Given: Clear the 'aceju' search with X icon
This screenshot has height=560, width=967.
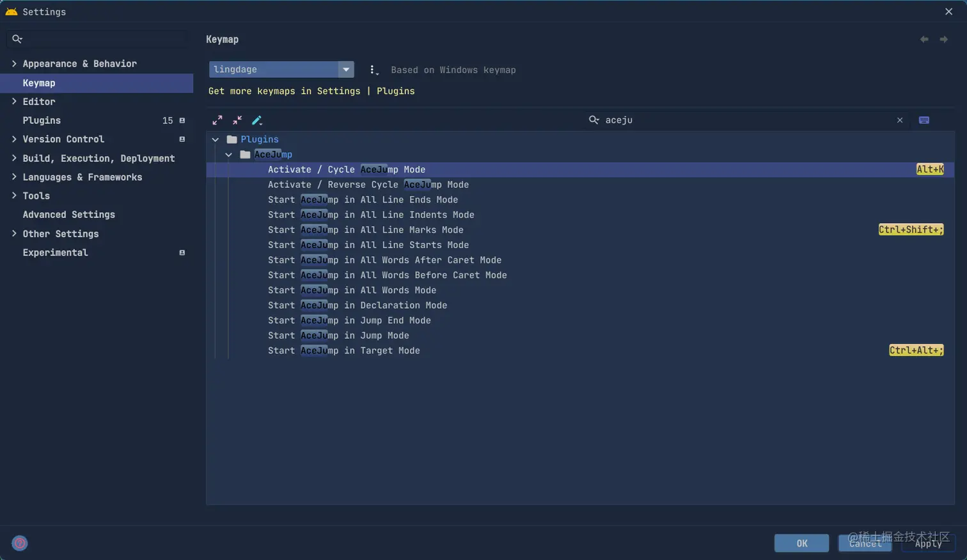Looking at the screenshot, I should pyautogui.click(x=900, y=120).
